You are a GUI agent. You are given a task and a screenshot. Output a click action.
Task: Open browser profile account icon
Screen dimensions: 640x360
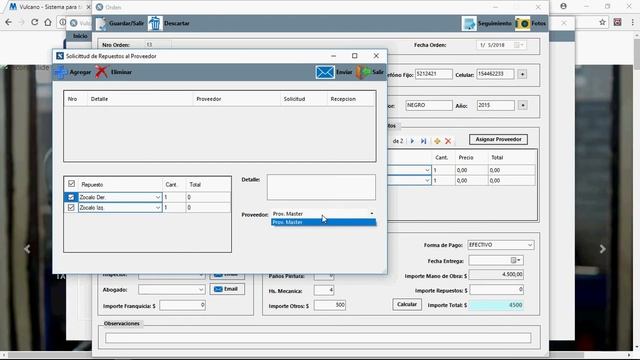click(x=564, y=6)
